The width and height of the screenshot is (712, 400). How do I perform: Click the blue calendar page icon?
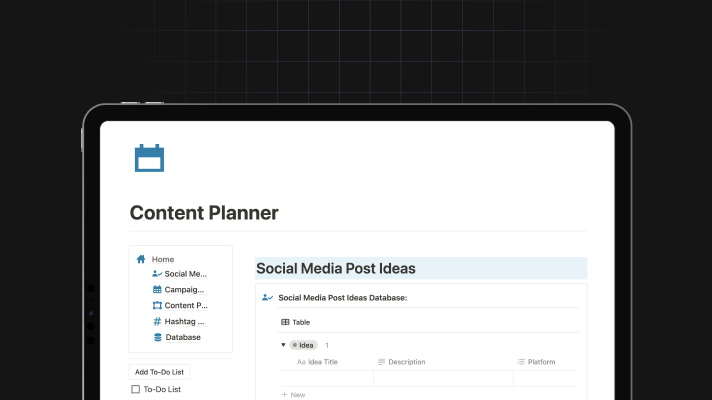pos(149,158)
